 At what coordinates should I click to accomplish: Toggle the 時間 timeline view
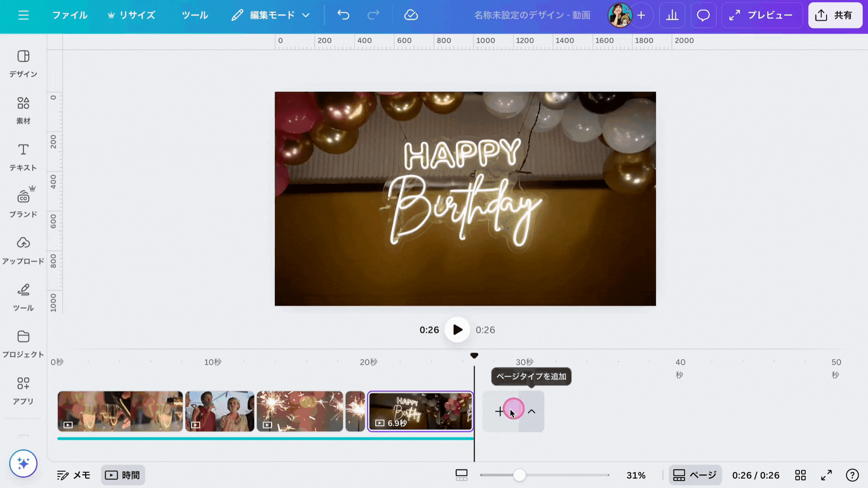[x=123, y=475]
